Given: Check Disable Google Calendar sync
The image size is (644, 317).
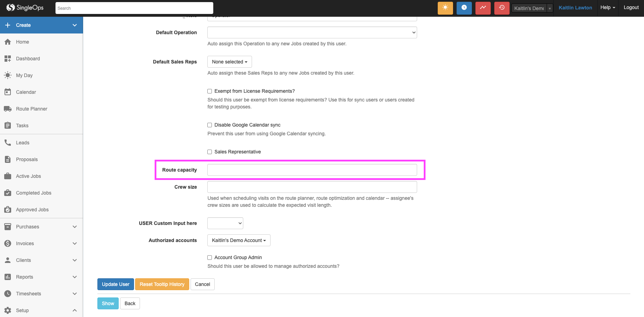Looking at the screenshot, I should 210,125.
